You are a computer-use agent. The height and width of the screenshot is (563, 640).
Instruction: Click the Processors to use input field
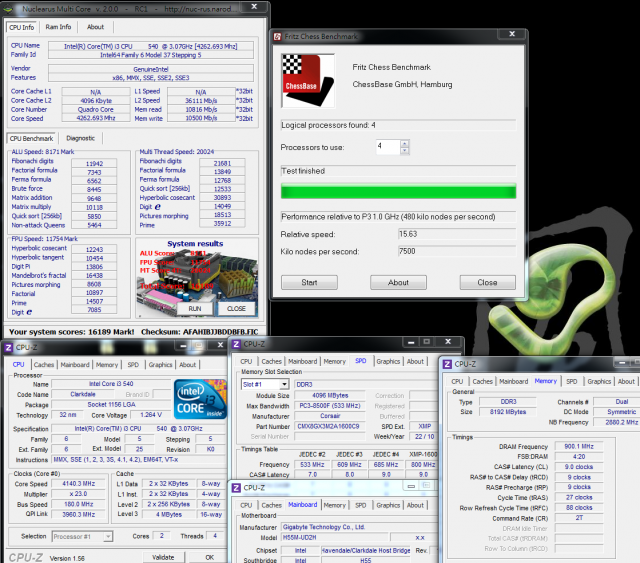click(388, 147)
